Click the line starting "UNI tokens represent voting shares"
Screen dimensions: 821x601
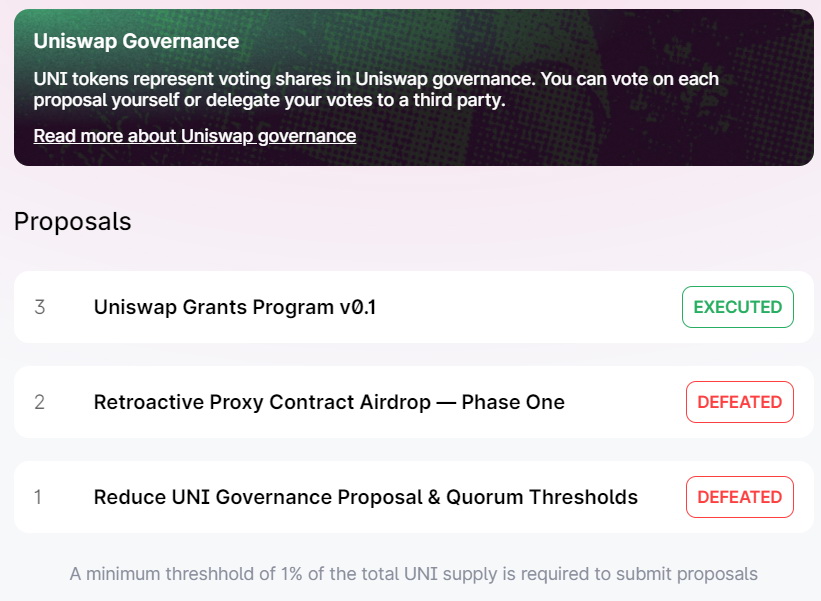(376, 79)
